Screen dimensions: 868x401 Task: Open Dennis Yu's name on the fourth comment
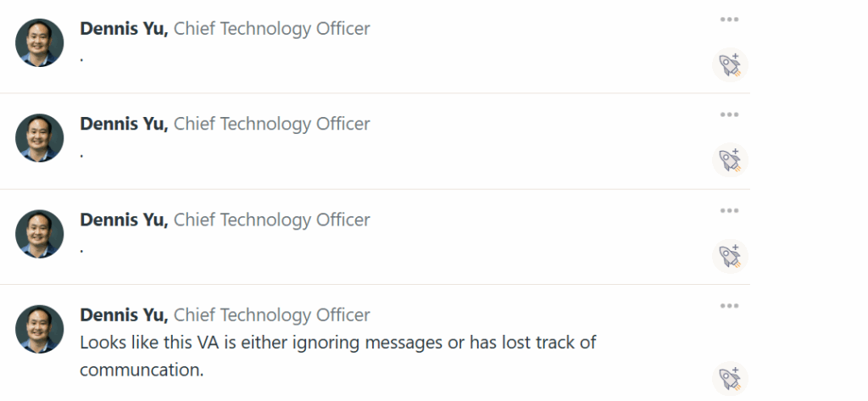[124, 315]
